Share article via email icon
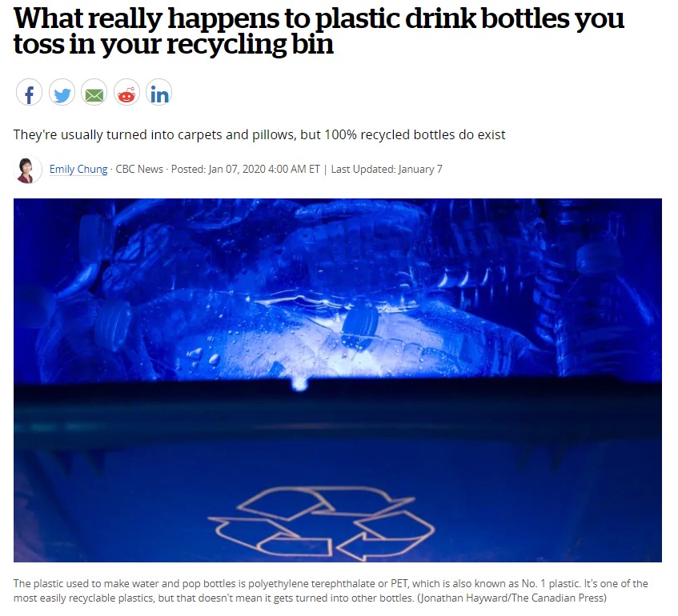Screen dimensions: 678x616 tap(94, 93)
